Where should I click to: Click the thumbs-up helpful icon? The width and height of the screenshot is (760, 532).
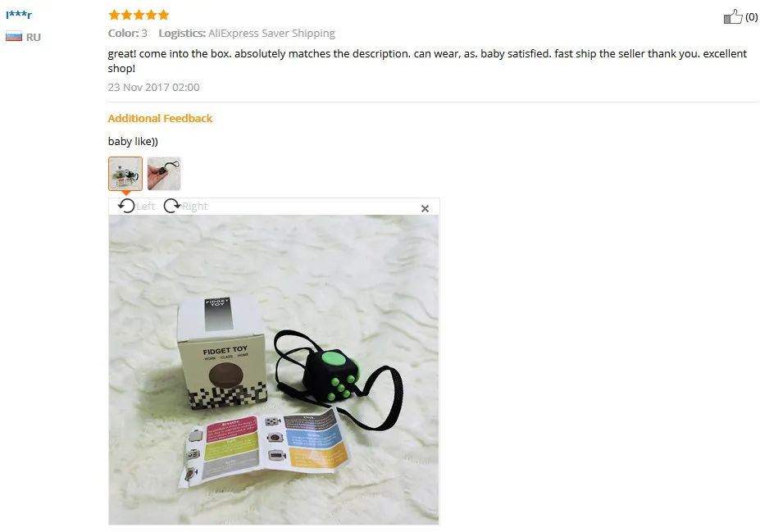732,17
